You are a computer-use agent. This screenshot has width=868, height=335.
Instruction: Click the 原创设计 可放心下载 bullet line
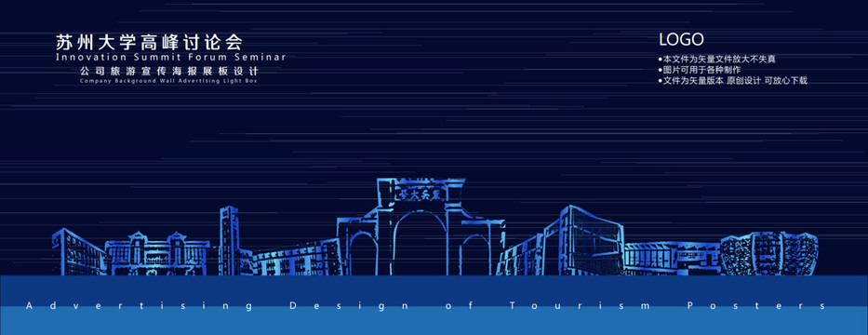pyautogui.click(x=733, y=81)
